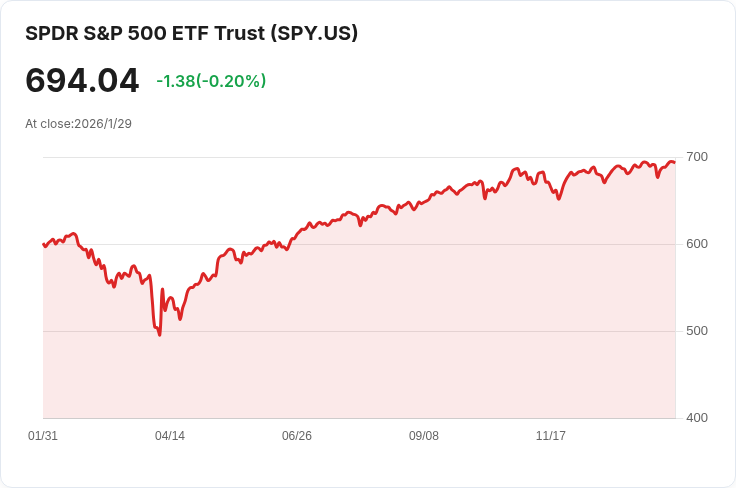736x488 pixels.
Task: Select the green -1.38(-0.20%) change value
Action: tap(211, 81)
